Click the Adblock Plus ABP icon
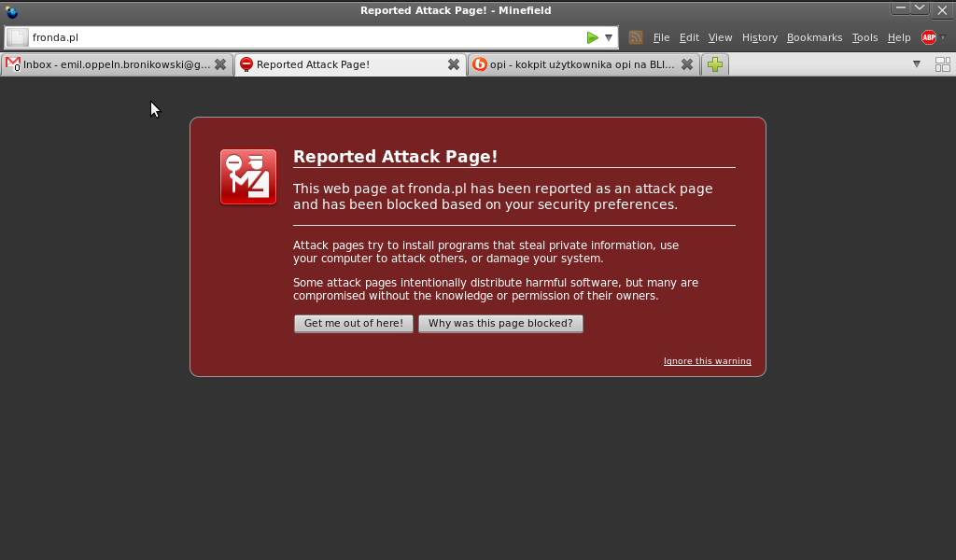The width and height of the screenshot is (956, 560). pyautogui.click(x=928, y=37)
